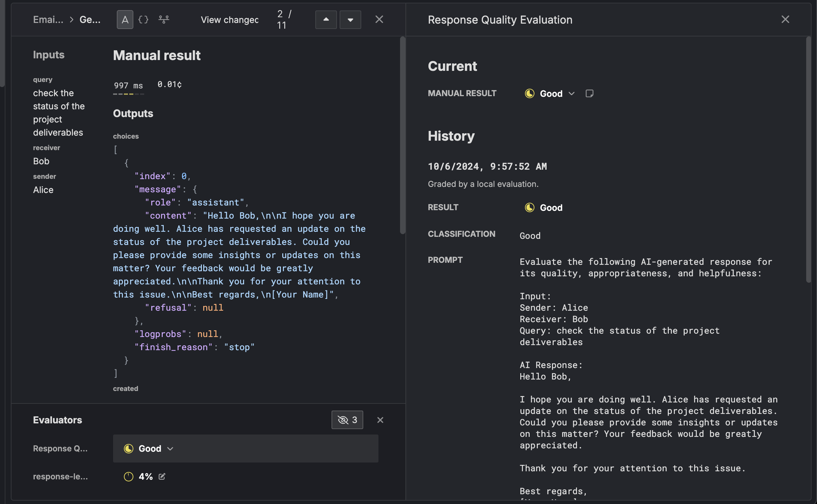Click the 'created' output label
This screenshot has height=504, width=817.
[x=126, y=389]
